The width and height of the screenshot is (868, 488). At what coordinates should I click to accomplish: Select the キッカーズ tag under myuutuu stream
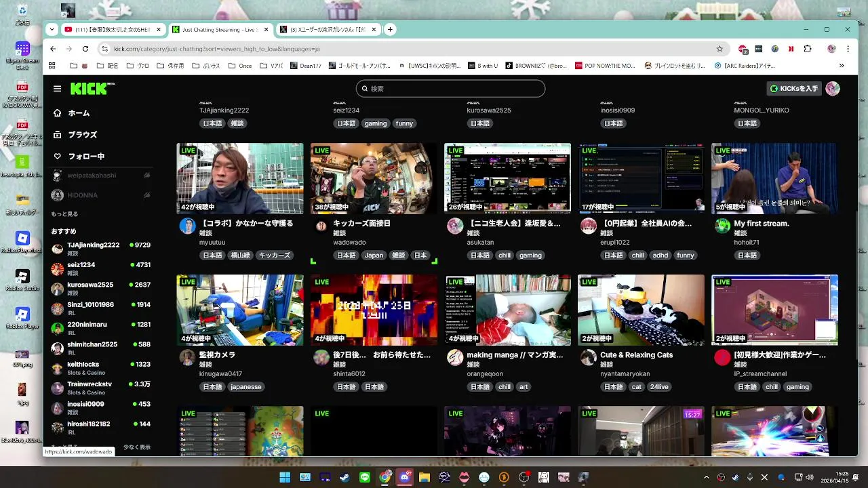pyautogui.click(x=275, y=256)
